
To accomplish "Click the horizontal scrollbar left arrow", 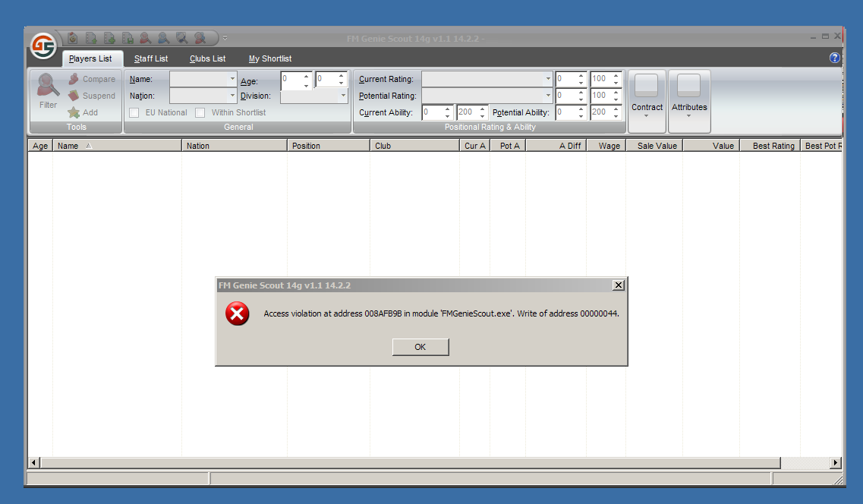I will pyautogui.click(x=34, y=463).
